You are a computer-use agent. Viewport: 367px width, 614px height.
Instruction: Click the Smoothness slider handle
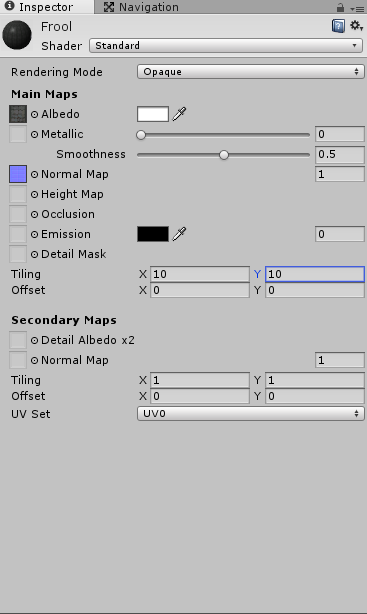[x=224, y=155]
